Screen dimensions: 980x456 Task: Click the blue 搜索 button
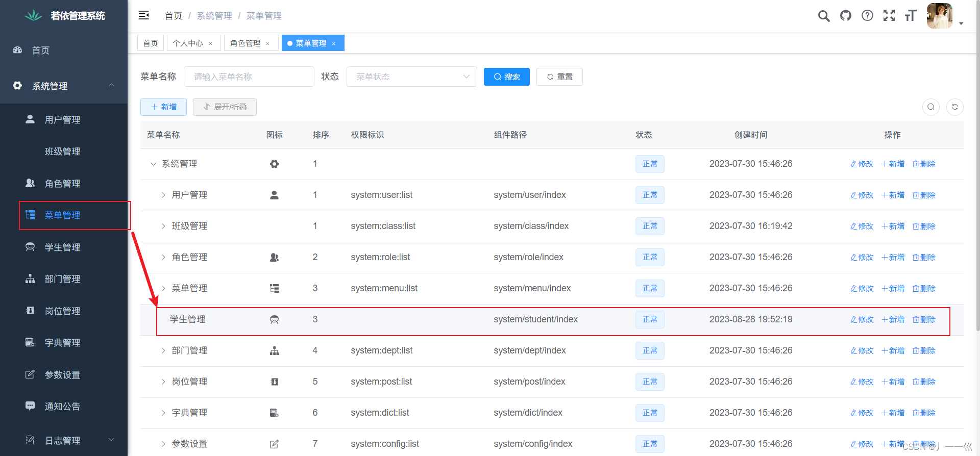pyautogui.click(x=507, y=77)
